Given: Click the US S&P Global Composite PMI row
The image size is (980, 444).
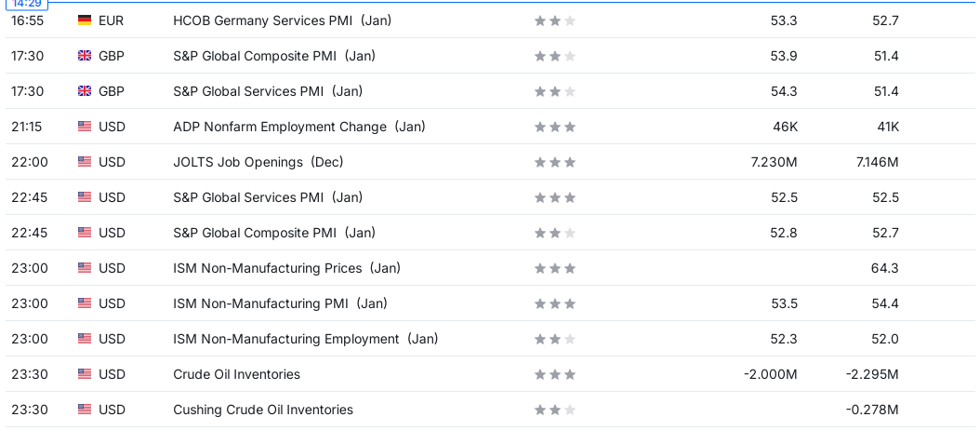Looking at the screenshot, I should click(490, 233).
